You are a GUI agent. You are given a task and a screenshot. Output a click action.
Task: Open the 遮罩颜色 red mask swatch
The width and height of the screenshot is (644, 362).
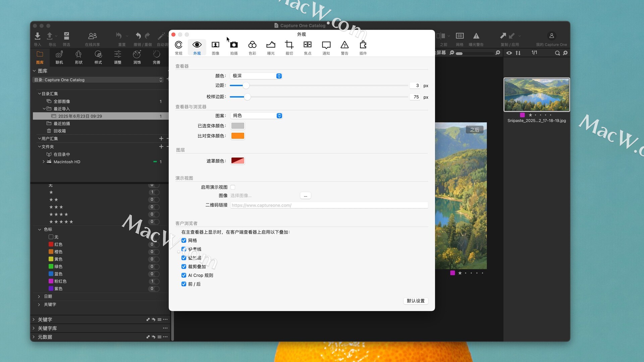238,161
